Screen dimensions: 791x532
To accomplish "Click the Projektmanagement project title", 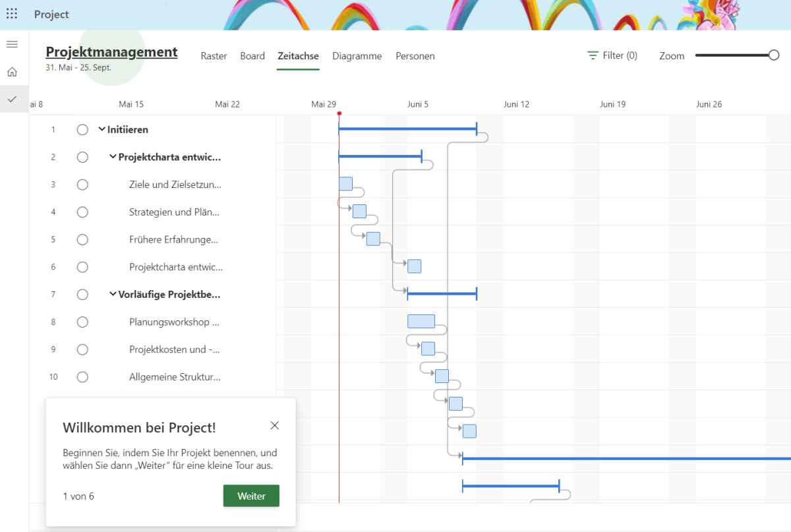I will (x=111, y=52).
